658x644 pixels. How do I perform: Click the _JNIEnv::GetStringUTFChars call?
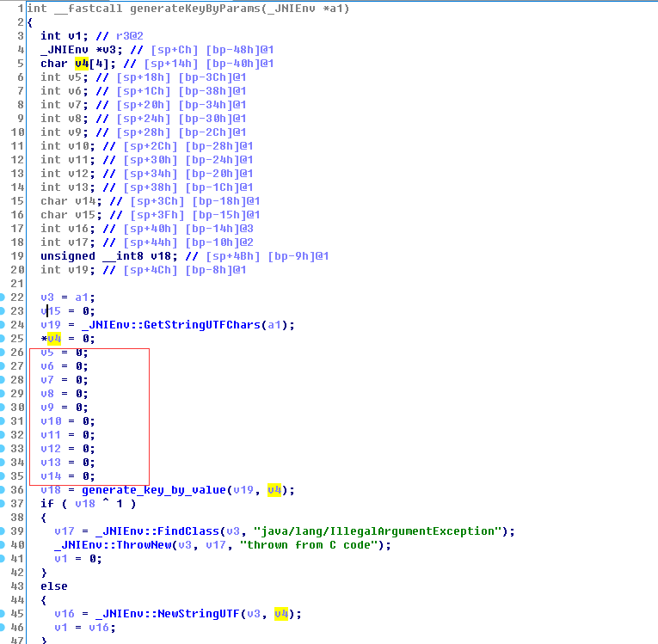171,325
